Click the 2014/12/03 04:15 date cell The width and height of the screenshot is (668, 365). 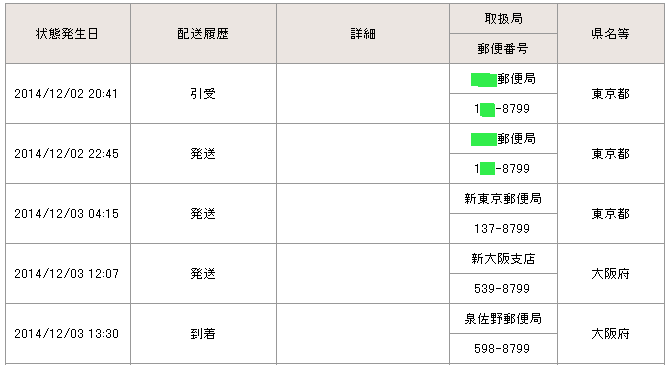tap(68, 214)
